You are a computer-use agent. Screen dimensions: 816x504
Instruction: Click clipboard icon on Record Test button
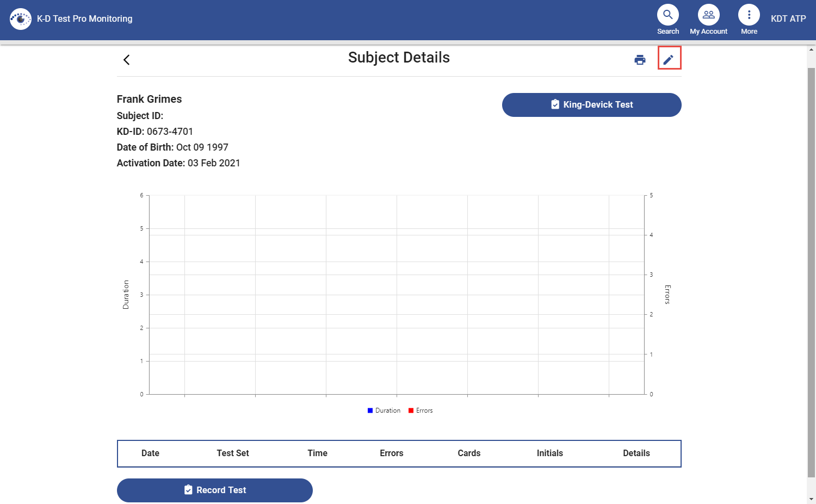coord(188,489)
